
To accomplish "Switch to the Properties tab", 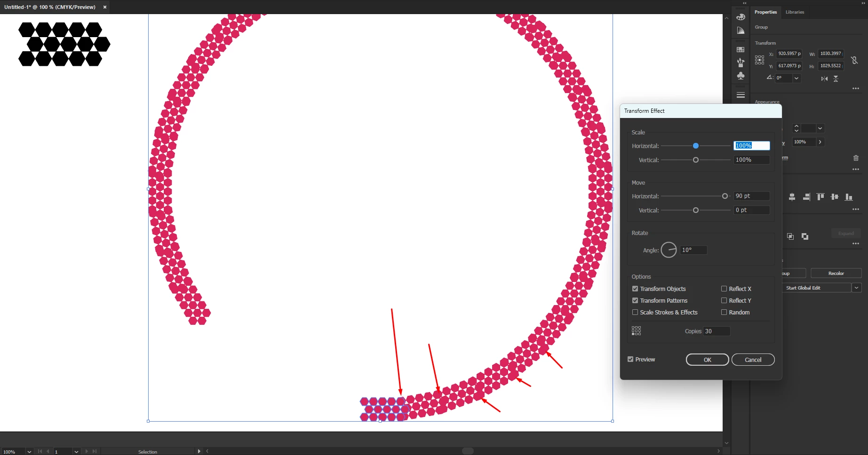I will (x=765, y=12).
